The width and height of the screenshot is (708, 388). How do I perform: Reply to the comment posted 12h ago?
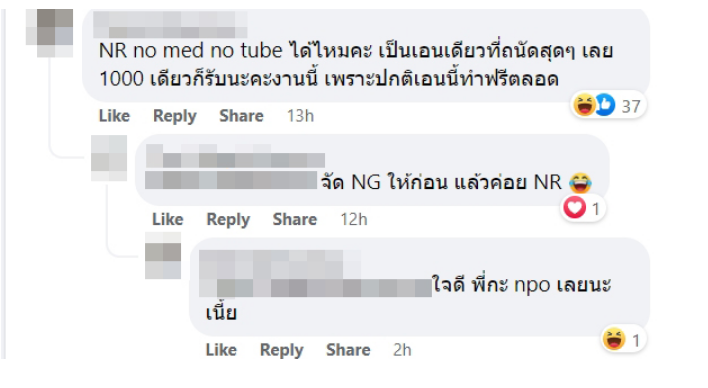228,220
